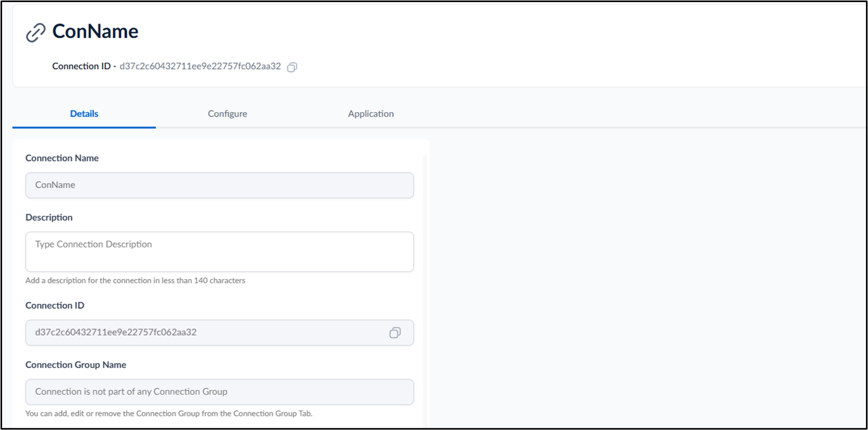Click the Connection Name field label
This screenshot has height=430, width=868.
[62, 158]
